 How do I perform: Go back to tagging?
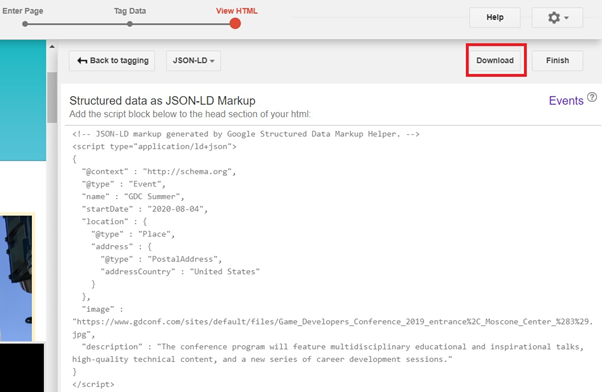pyautogui.click(x=112, y=61)
